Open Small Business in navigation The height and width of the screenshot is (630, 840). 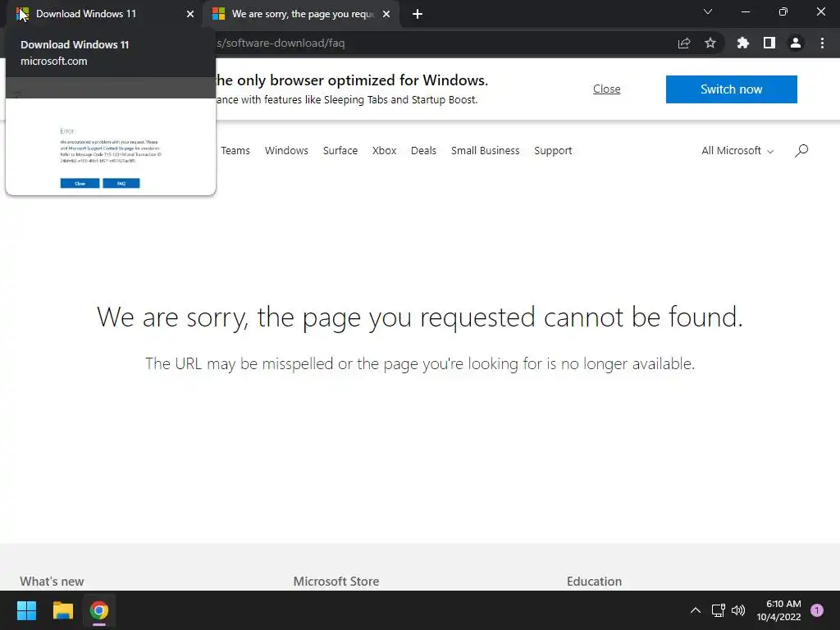pyautogui.click(x=486, y=151)
